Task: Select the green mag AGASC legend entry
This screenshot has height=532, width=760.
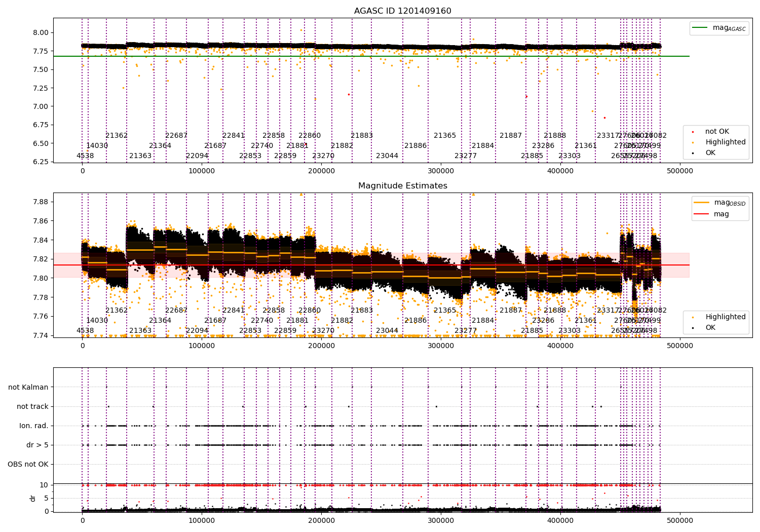Action: [719, 28]
